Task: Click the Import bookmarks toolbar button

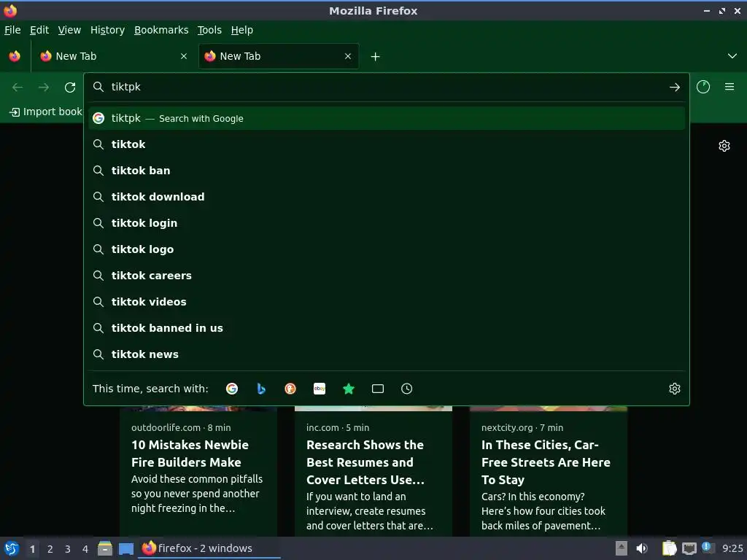Action: (x=45, y=112)
